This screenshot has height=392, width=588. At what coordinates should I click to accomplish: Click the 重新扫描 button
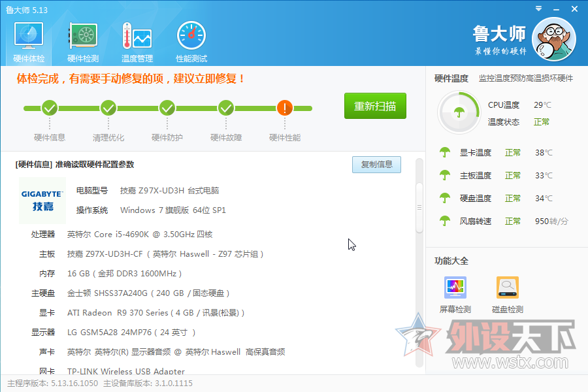click(375, 106)
